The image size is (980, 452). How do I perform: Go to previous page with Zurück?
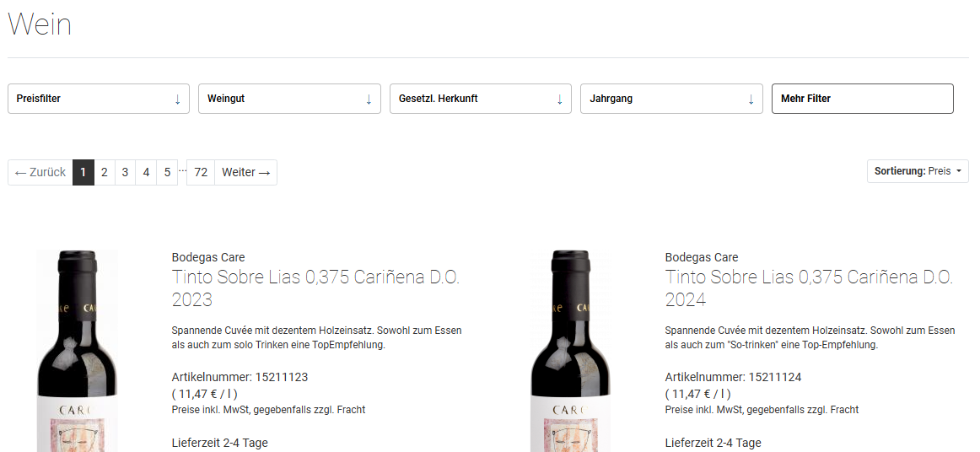(x=40, y=172)
